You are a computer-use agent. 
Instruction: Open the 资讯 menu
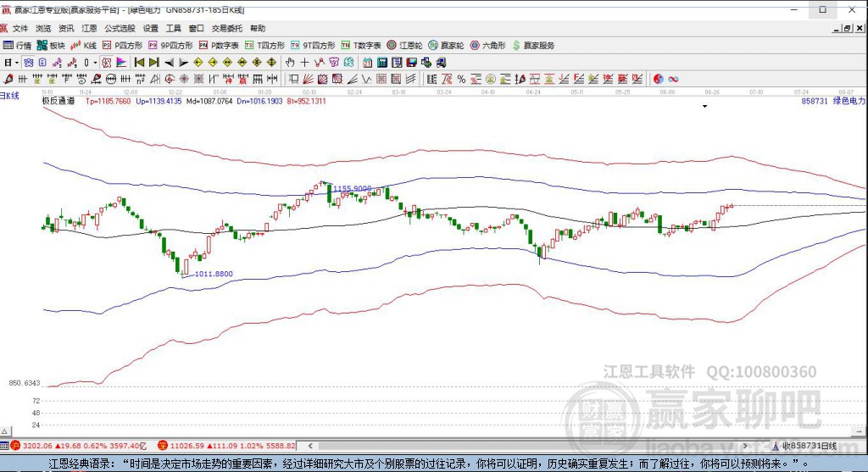[66, 28]
